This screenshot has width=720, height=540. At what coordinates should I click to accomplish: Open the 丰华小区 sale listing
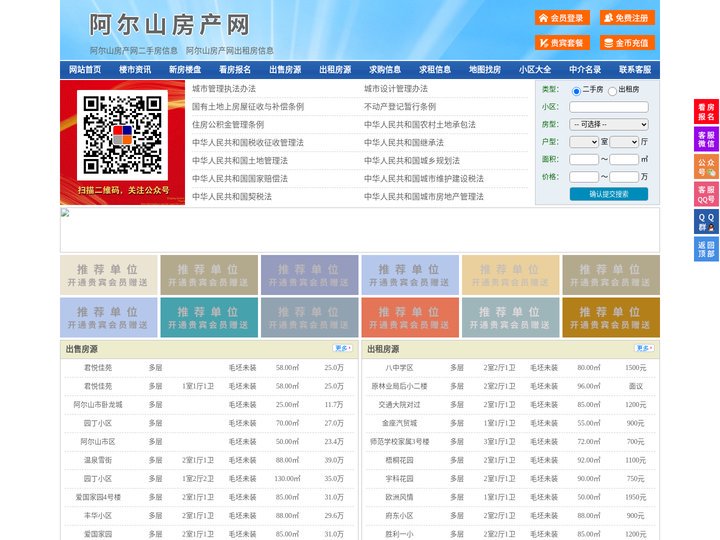[98, 516]
